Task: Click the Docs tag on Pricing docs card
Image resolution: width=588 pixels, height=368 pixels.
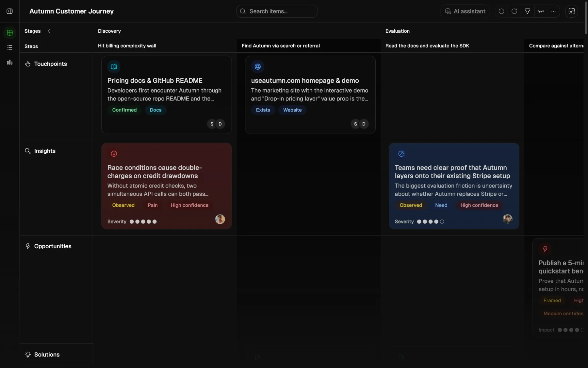Action: pyautogui.click(x=155, y=110)
